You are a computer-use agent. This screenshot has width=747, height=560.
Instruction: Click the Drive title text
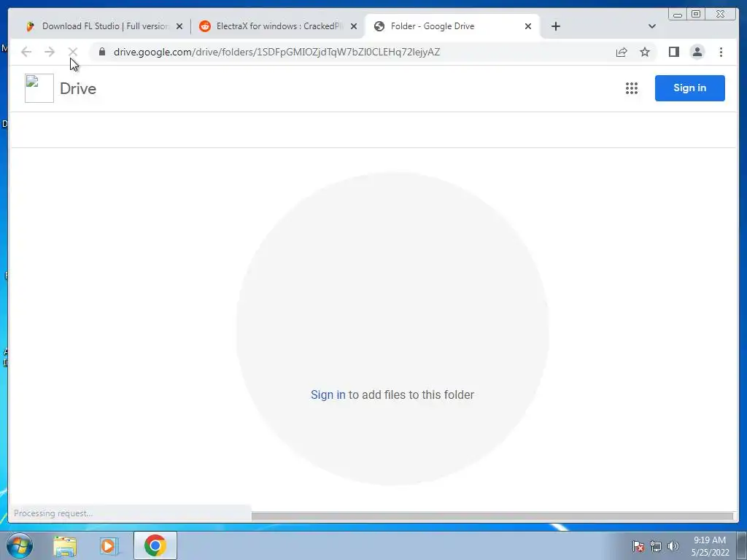tap(78, 88)
